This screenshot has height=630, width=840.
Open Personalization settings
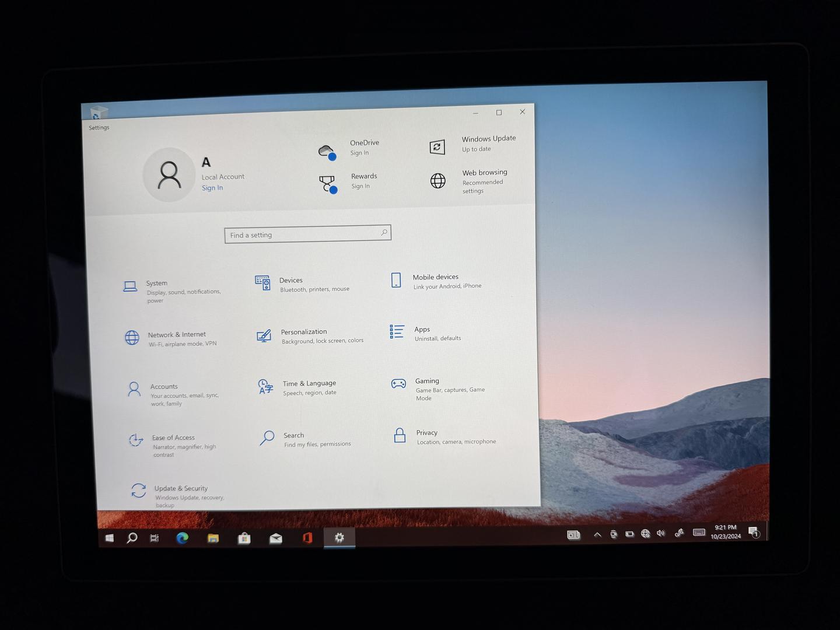(310, 336)
